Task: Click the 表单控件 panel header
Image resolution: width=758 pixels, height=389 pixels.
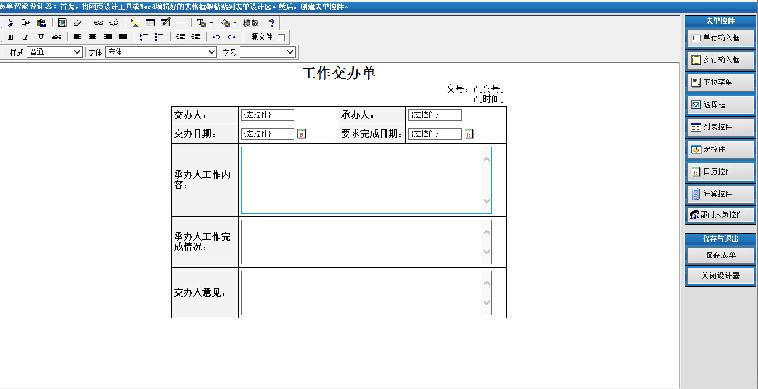Action: [720, 21]
